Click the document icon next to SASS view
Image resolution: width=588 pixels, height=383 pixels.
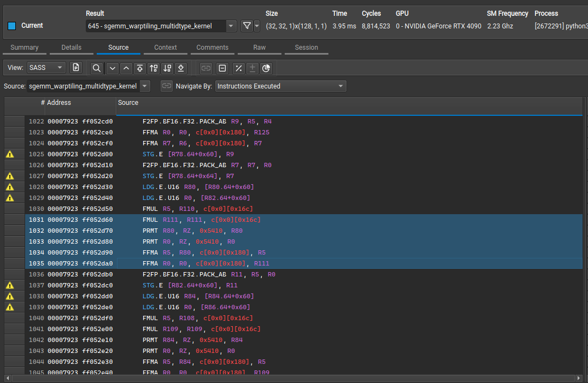click(76, 68)
